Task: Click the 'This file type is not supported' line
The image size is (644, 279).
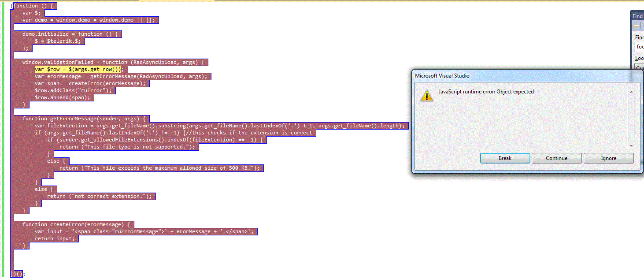Action: [127, 147]
